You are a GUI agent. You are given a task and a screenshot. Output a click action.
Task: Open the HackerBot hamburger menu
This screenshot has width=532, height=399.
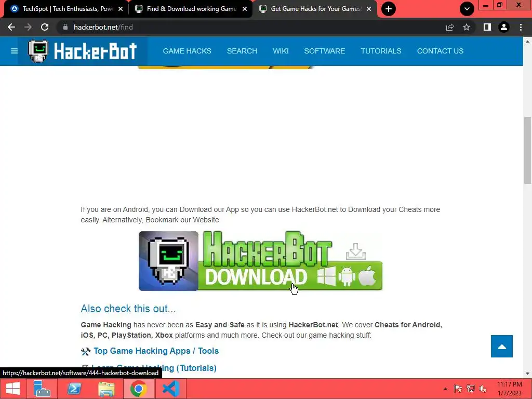(x=14, y=51)
